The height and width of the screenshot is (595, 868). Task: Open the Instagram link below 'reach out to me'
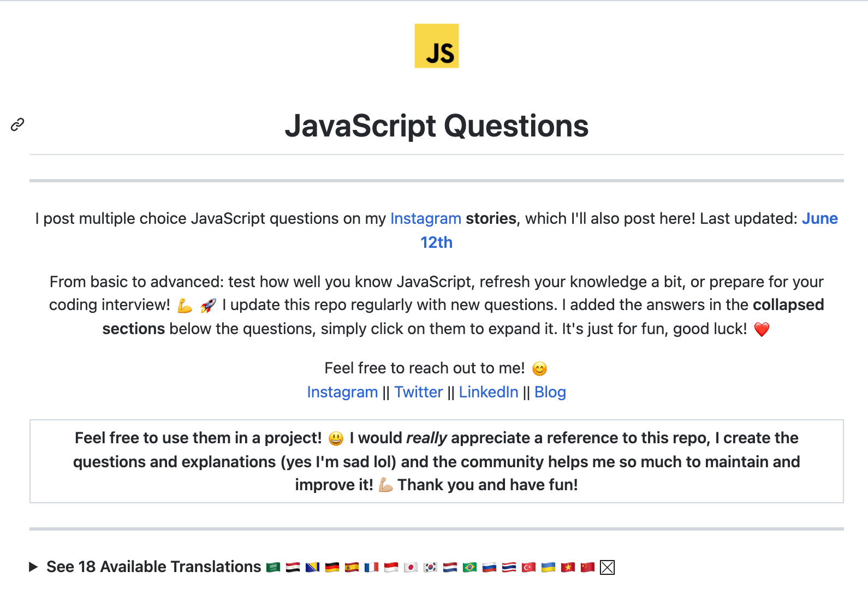point(342,392)
